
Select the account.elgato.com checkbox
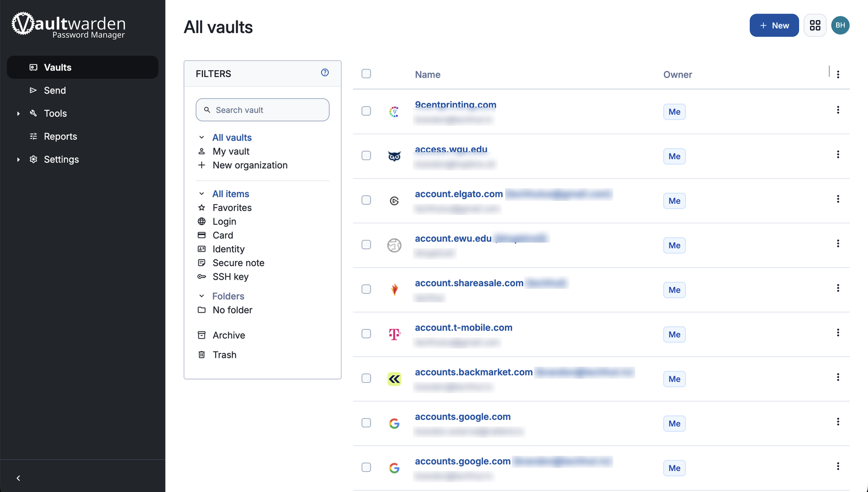point(366,200)
